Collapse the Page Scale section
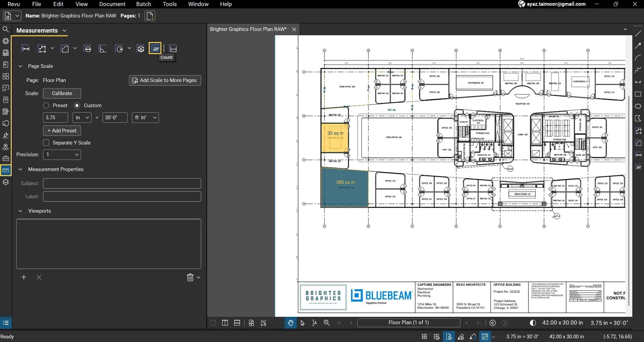644x342 pixels. (x=20, y=66)
